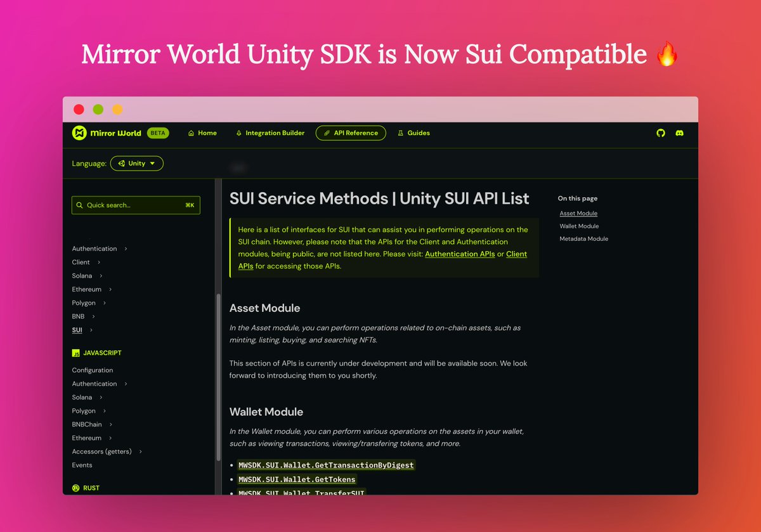Expand the Solana chevron in Unity section
The image size is (761, 532).
click(x=101, y=276)
